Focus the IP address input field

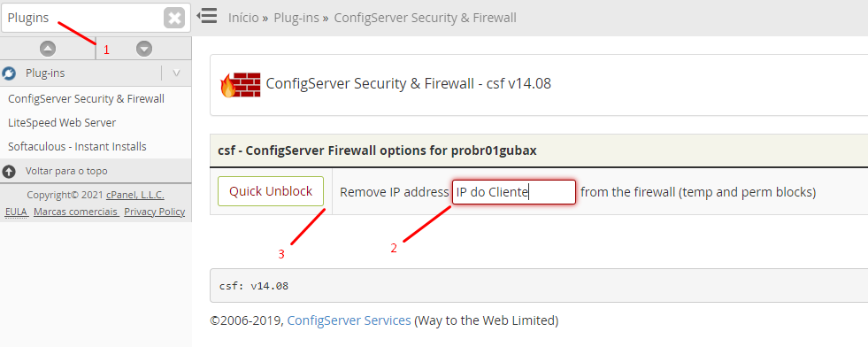coord(514,192)
